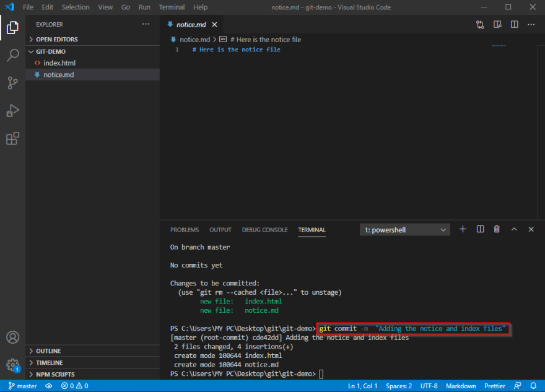Screen dimensions: 545x392
Task: Open the File menu
Action: coord(28,7)
